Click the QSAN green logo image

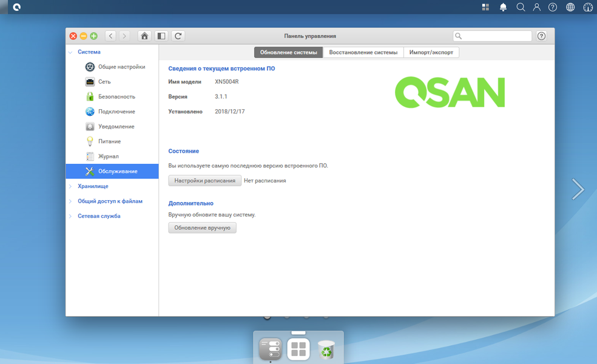[450, 93]
